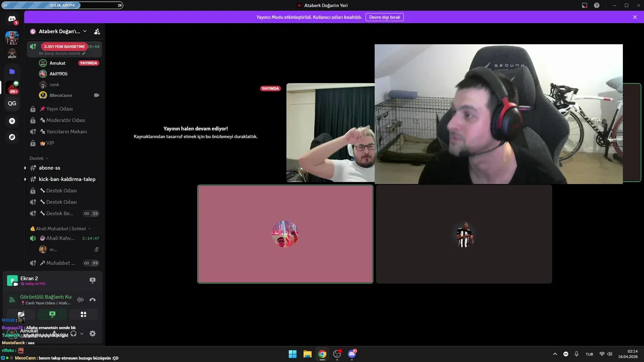644x362 pixels.
Task: Click the voice connection signal icon
Action: click(x=12, y=300)
